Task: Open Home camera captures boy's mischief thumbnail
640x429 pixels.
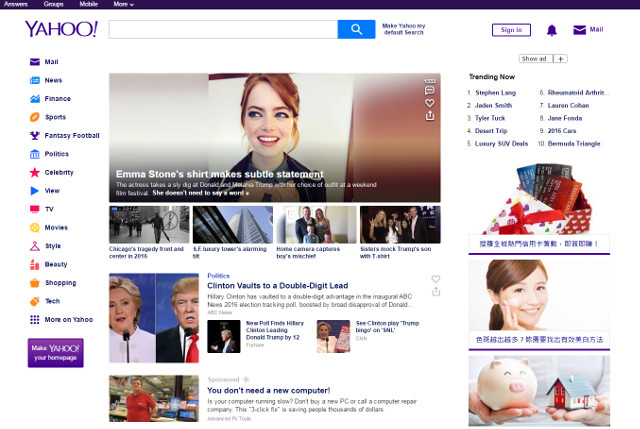Action: 316,225
